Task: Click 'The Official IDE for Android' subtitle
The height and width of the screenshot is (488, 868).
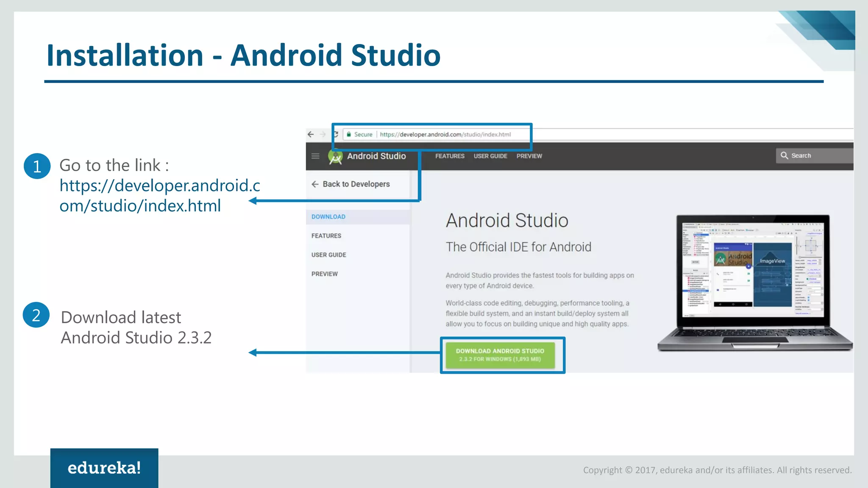Action: pos(518,247)
